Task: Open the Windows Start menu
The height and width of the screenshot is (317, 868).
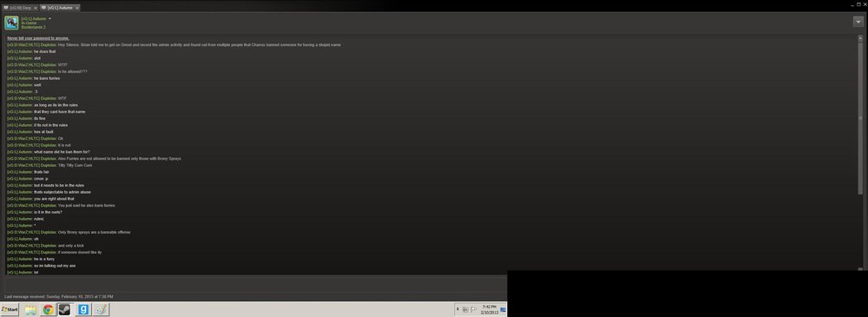Action: pos(10,309)
